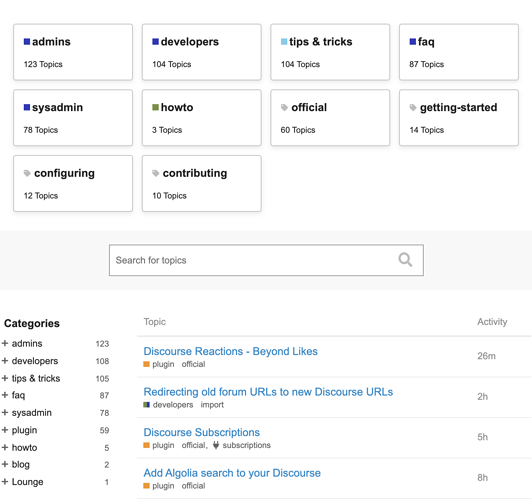This screenshot has height=499, width=532.
Task: Click the tag icon on getting-started card
Action: [x=413, y=108]
